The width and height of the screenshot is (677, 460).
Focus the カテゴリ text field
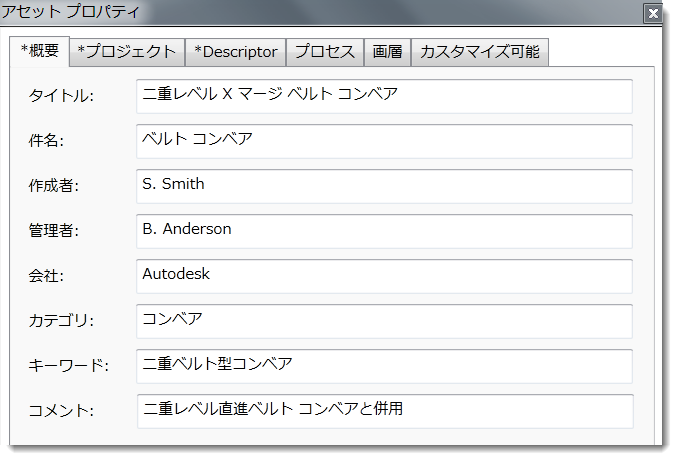pyautogui.click(x=384, y=321)
